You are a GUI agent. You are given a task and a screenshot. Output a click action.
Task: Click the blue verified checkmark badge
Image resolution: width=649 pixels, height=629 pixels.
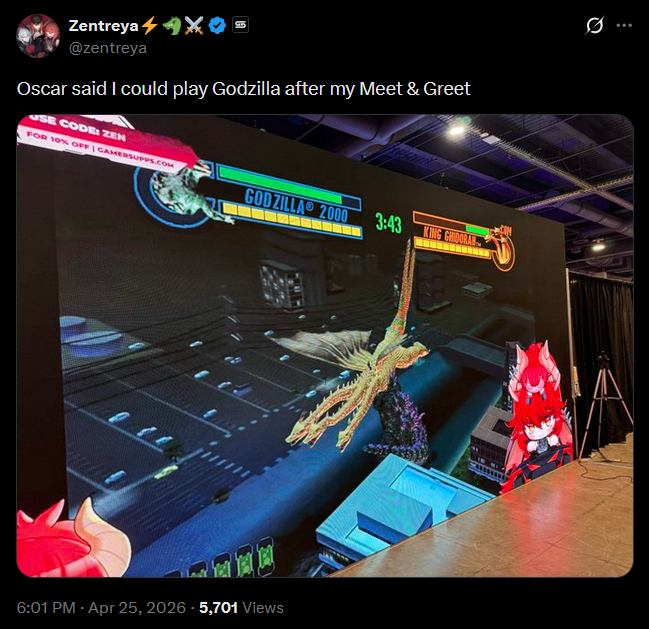[217, 26]
